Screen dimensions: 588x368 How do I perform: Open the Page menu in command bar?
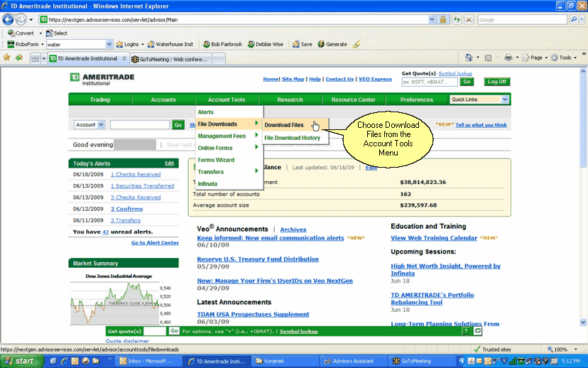534,58
